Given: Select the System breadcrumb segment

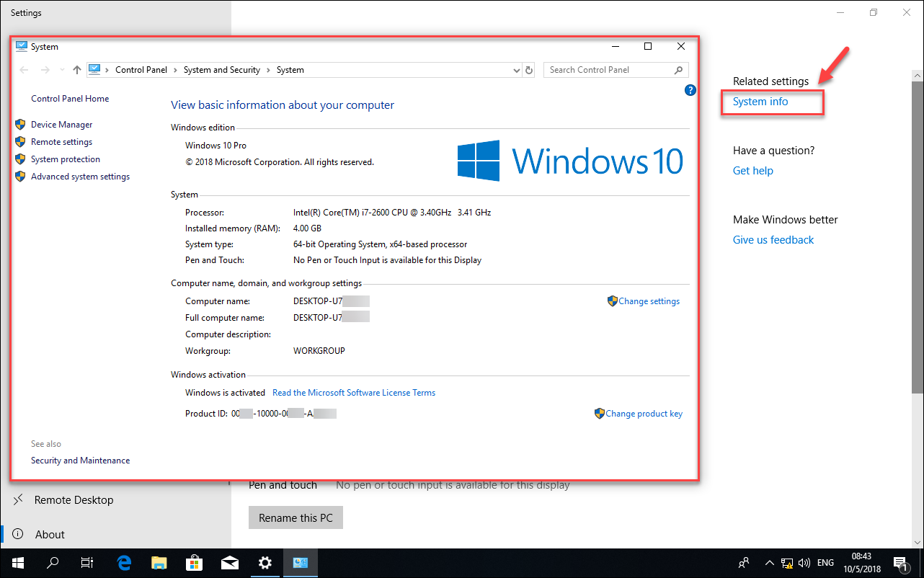Looking at the screenshot, I should pos(290,70).
